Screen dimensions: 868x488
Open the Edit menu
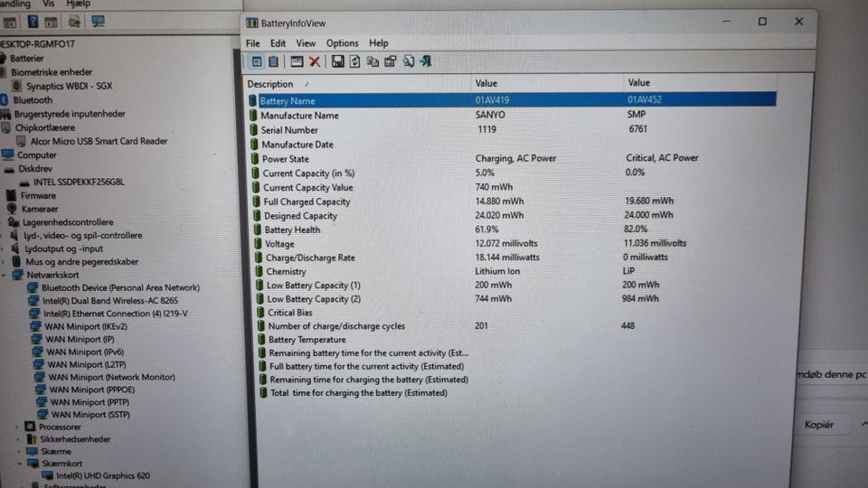click(x=278, y=43)
